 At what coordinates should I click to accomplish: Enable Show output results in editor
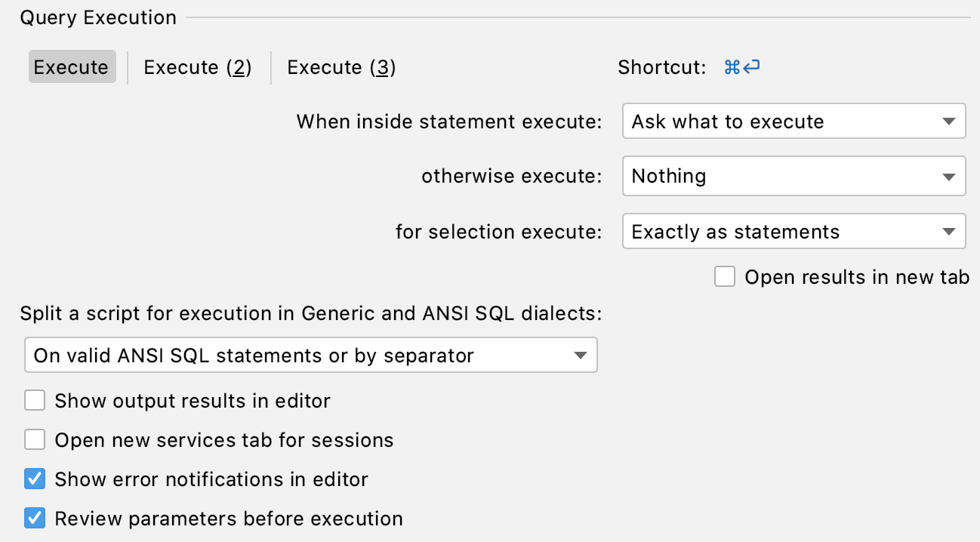coord(35,400)
